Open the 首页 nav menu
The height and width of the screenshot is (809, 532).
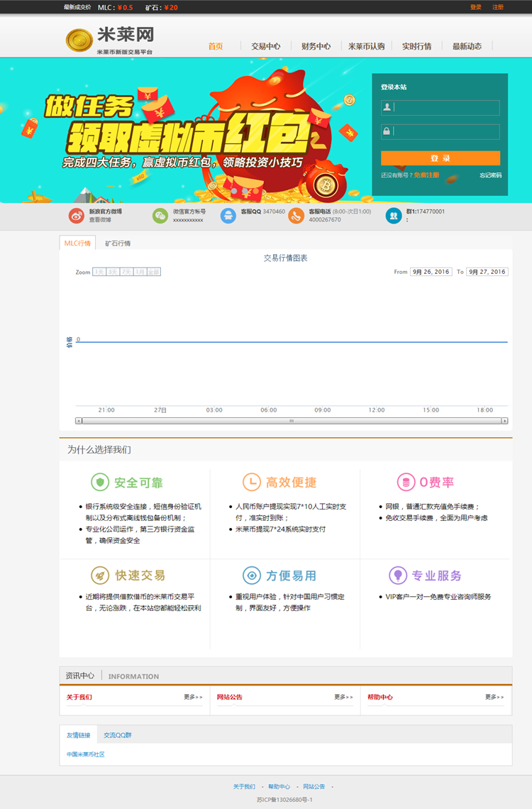pyautogui.click(x=216, y=46)
